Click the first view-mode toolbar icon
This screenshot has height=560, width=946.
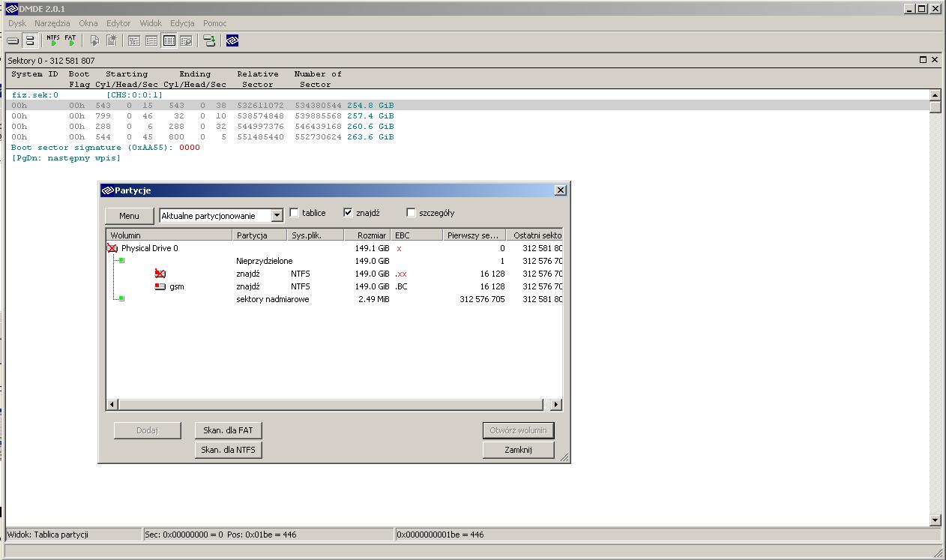tap(135, 40)
